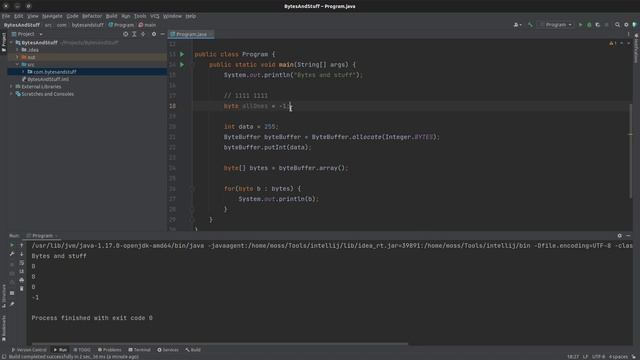Viewport: 640px width, 360px height.
Task: Click the UTF-8 encoding status entry
Action: (x=598, y=357)
